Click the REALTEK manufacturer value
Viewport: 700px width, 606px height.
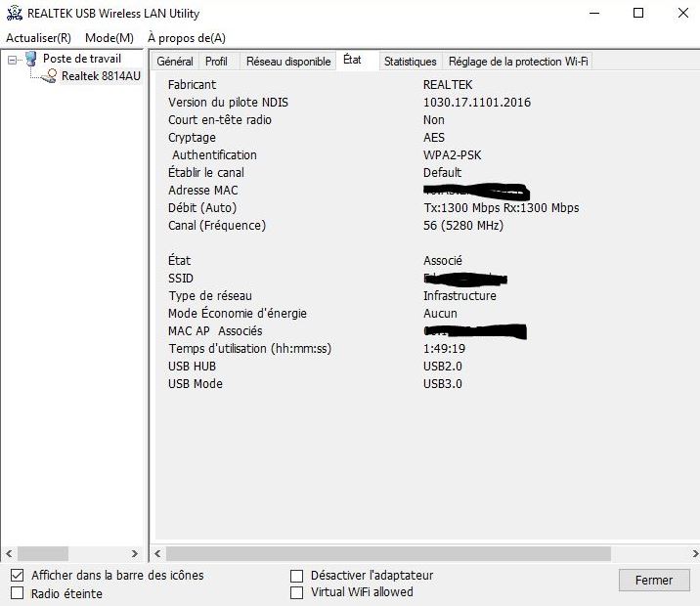pyautogui.click(x=448, y=85)
